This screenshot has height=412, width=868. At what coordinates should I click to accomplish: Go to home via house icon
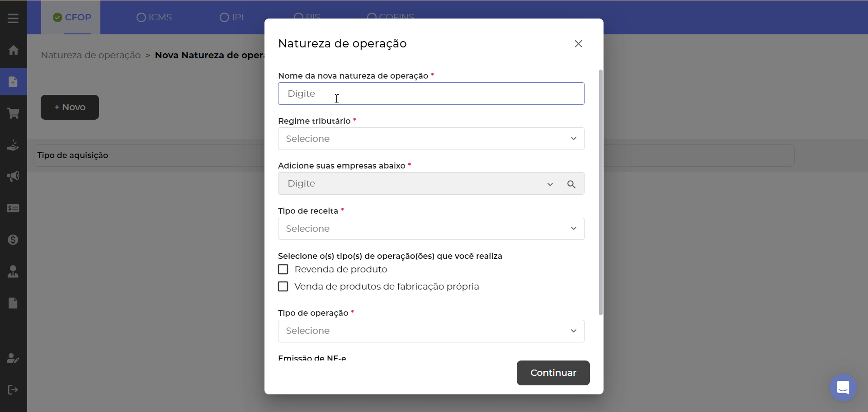(13, 50)
